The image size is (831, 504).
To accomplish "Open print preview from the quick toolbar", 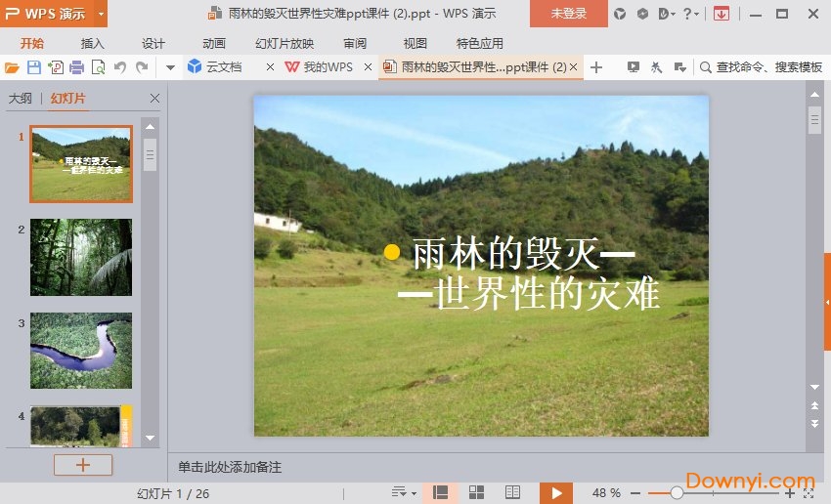I will (x=99, y=67).
